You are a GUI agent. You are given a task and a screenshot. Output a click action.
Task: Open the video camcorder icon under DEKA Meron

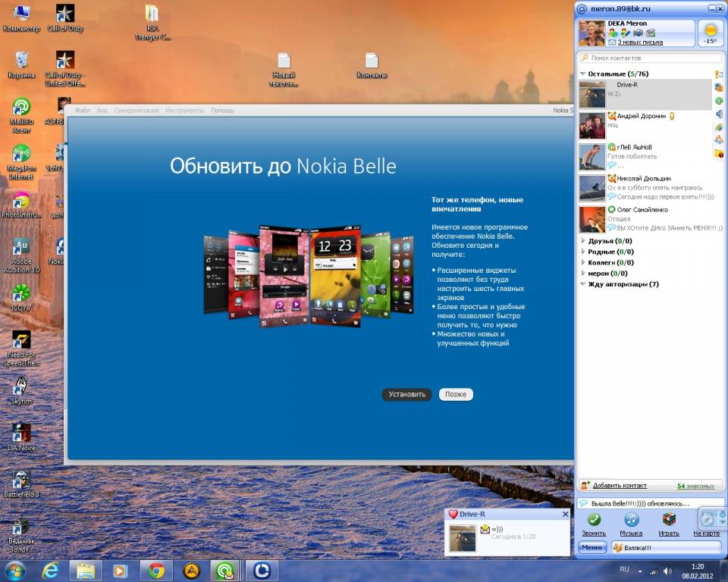click(x=651, y=33)
